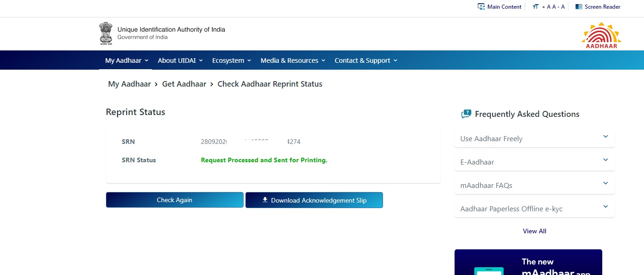
Task: Click Frequently Asked Questions heading
Action: tap(527, 114)
